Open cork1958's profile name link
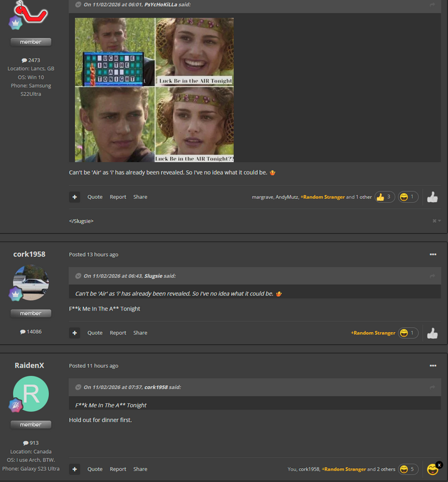This screenshot has width=448, height=482. click(29, 254)
